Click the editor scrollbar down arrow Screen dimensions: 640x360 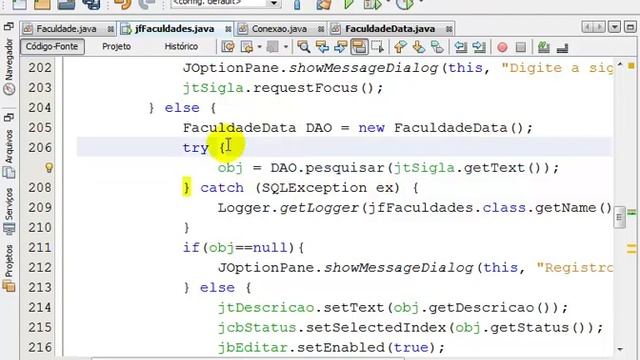coord(620,349)
